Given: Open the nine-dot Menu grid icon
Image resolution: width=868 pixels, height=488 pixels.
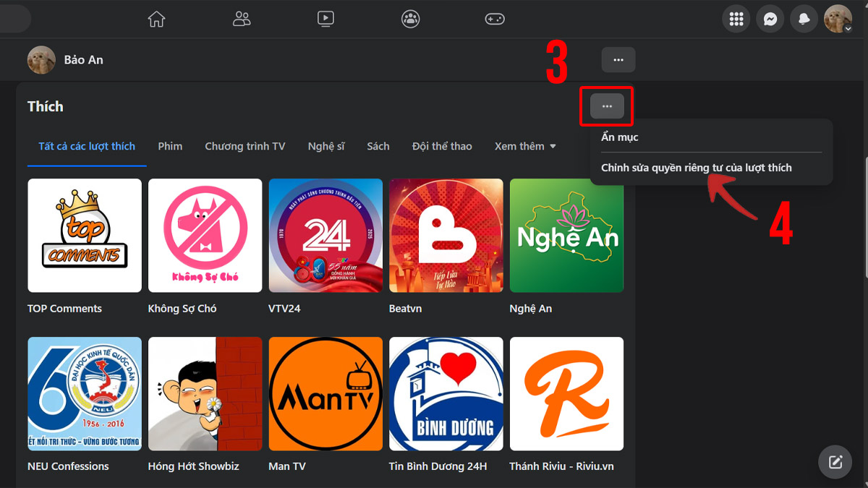Looking at the screenshot, I should 736,20.
